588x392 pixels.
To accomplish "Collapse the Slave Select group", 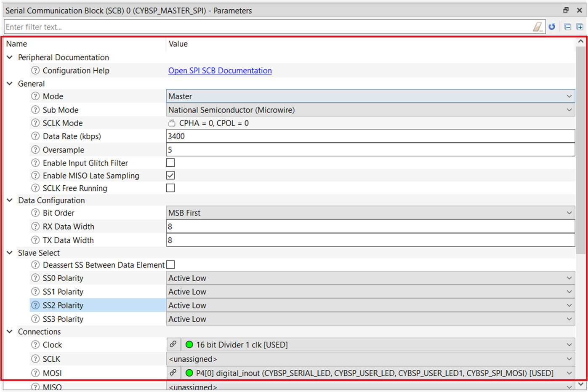I will pos(10,253).
